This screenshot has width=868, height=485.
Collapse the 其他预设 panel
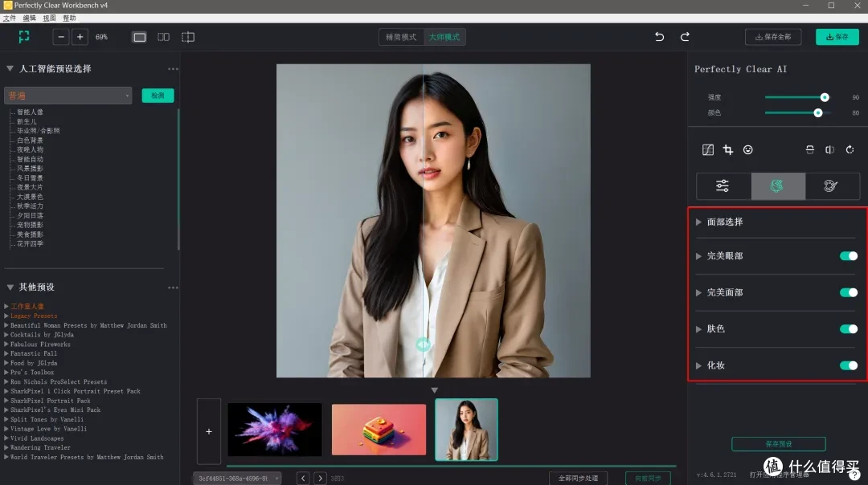(x=10, y=287)
